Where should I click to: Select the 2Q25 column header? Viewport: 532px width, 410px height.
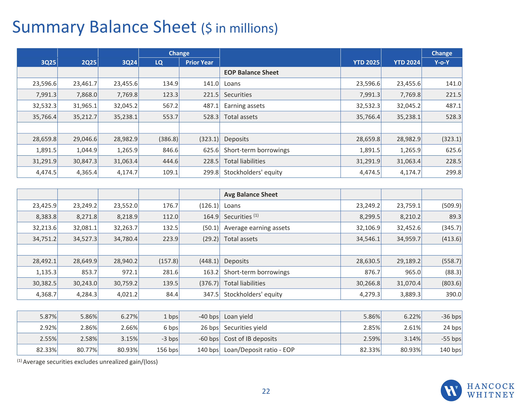coord(89,63)
